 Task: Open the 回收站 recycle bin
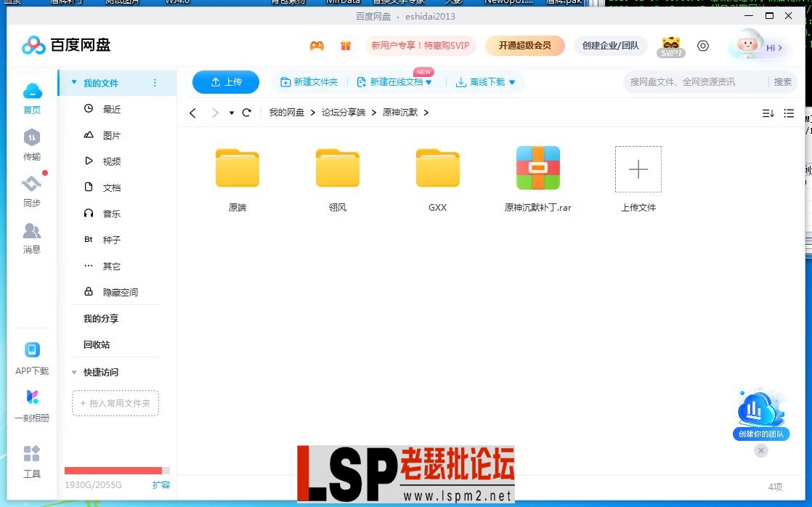tap(97, 344)
